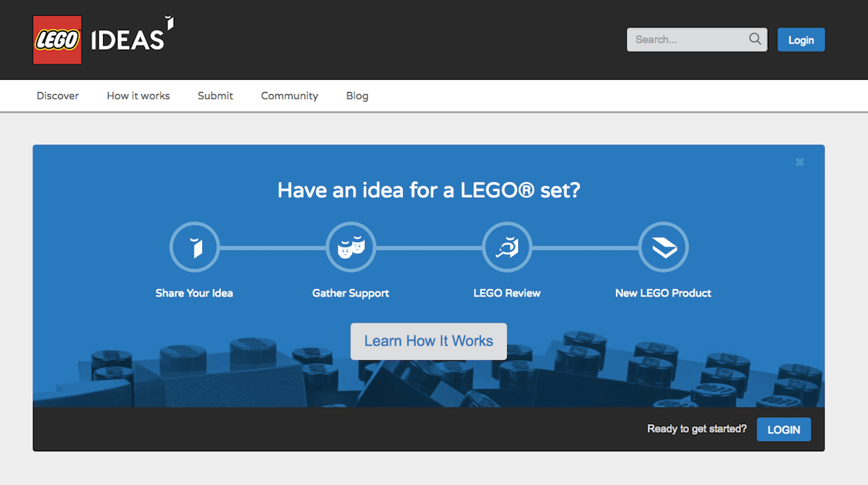The width and height of the screenshot is (868, 485).
Task: Click the New LEGO Product label
Action: 663,294
